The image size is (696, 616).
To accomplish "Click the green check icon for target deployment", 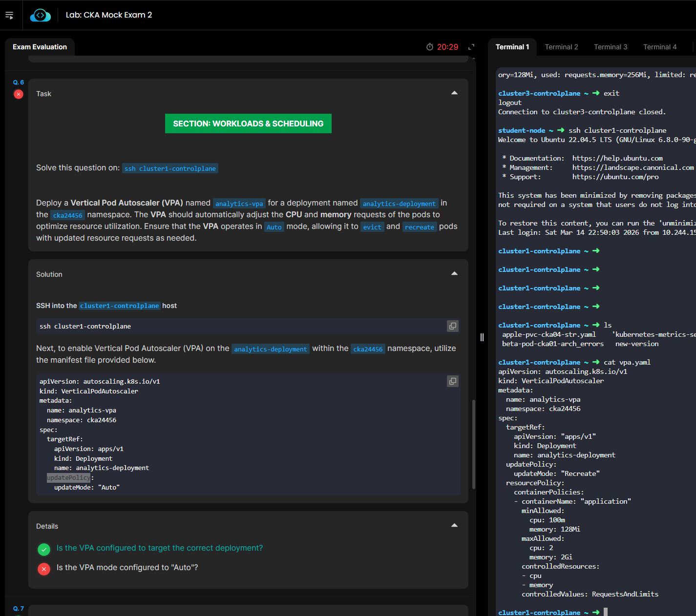I will [44, 550].
